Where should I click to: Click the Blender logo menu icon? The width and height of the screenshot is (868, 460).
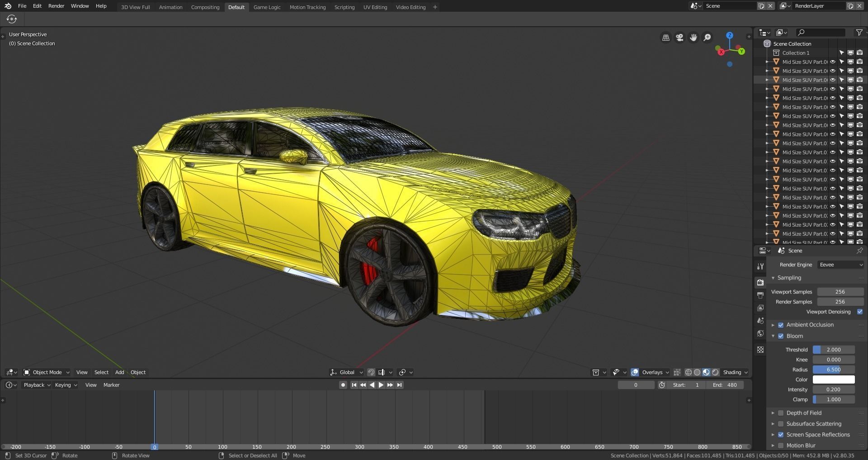[8, 6]
